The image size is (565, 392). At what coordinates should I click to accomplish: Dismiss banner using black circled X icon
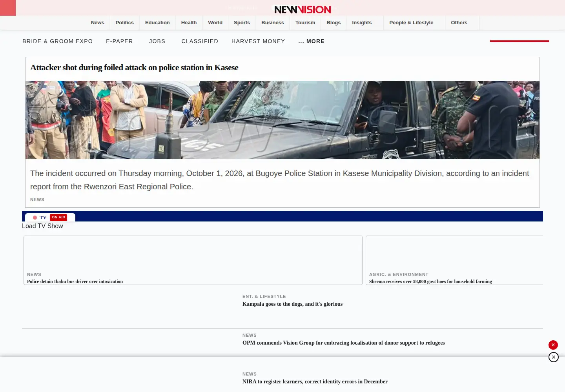coord(554,357)
